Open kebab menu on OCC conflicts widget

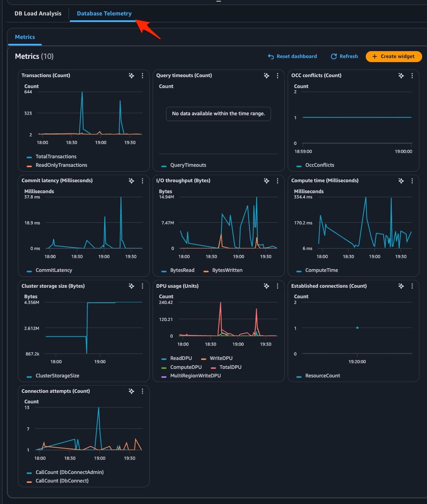[412, 75]
